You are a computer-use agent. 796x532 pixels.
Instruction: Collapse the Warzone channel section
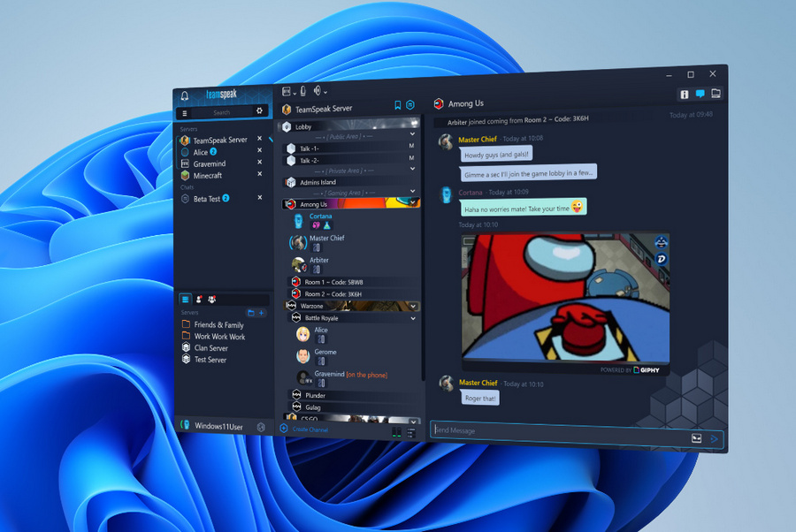413,306
